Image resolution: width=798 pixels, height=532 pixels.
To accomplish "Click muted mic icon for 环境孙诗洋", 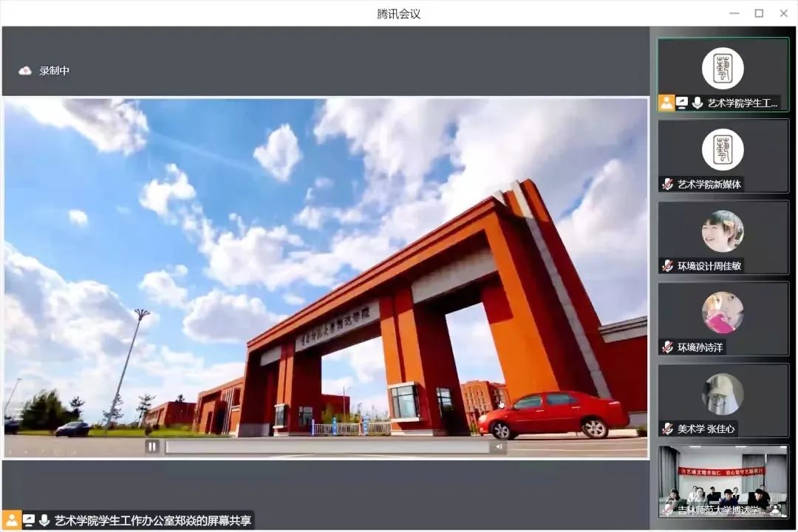I will click(667, 347).
